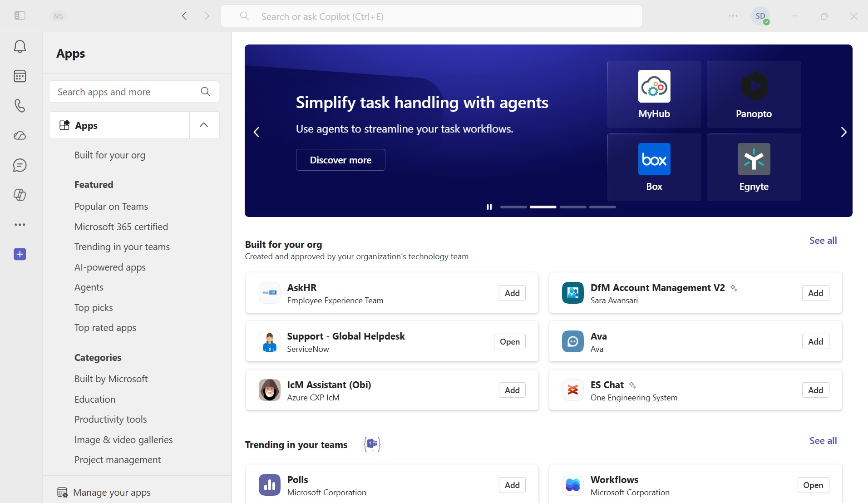Open the Activity bell in sidebar
The height and width of the screenshot is (503, 868).
point(20,46)
